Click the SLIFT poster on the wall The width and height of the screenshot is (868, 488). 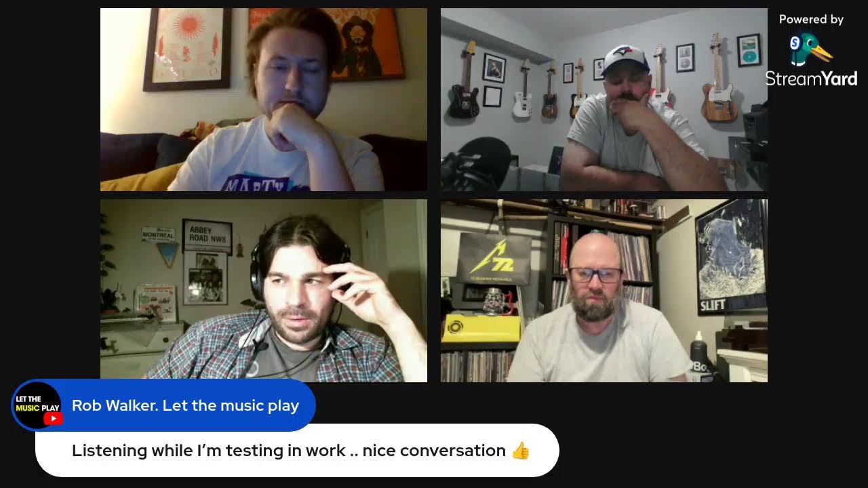click(731, 258)
